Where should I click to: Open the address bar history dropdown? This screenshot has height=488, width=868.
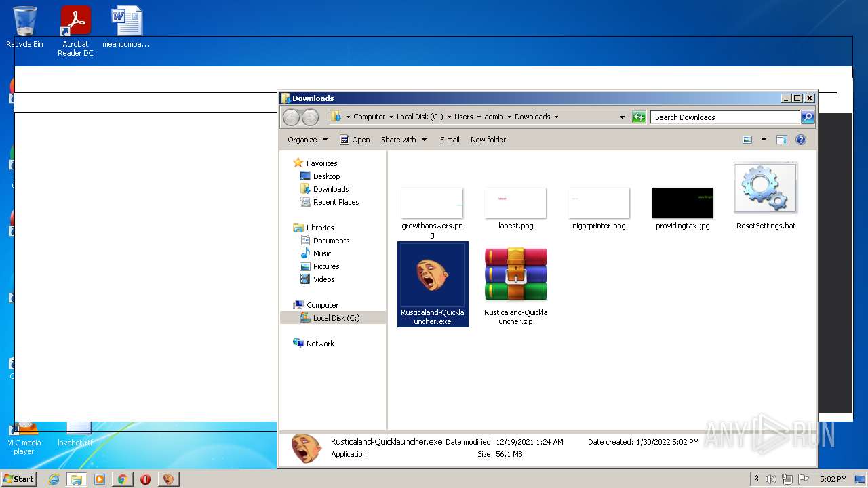click(622, 117)
